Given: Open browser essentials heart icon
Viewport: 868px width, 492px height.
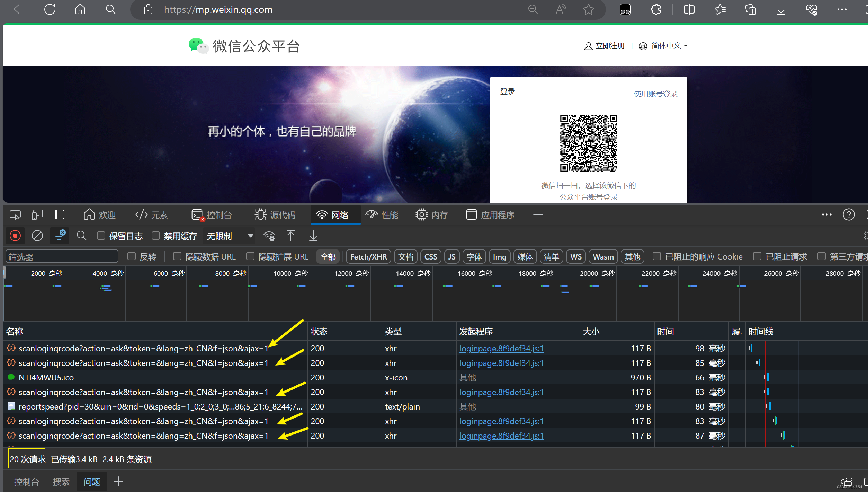Looking at the screenshot, I should click(812, 9).
